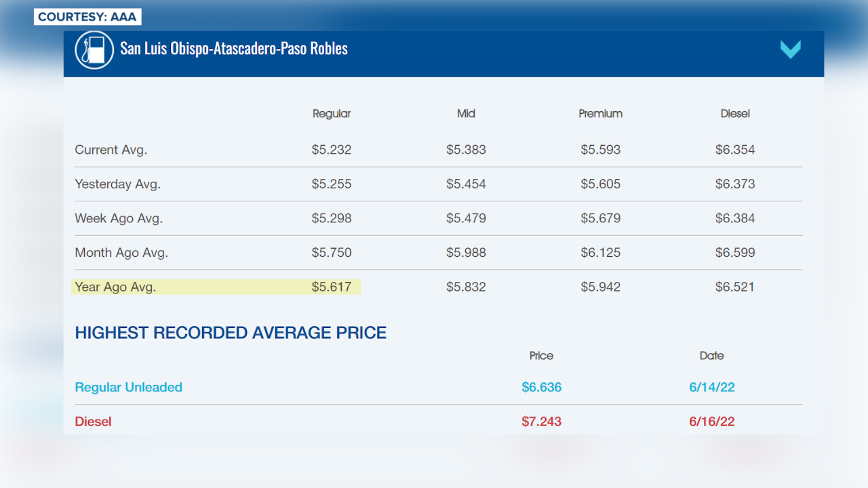Click the current diesel price $6.354
The image size is (868, 488).
click(735, 150)
